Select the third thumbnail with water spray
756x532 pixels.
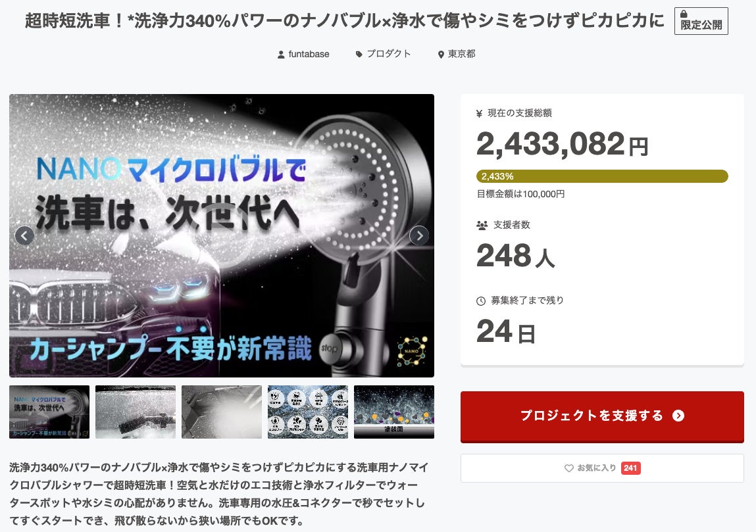coord(222,412)
